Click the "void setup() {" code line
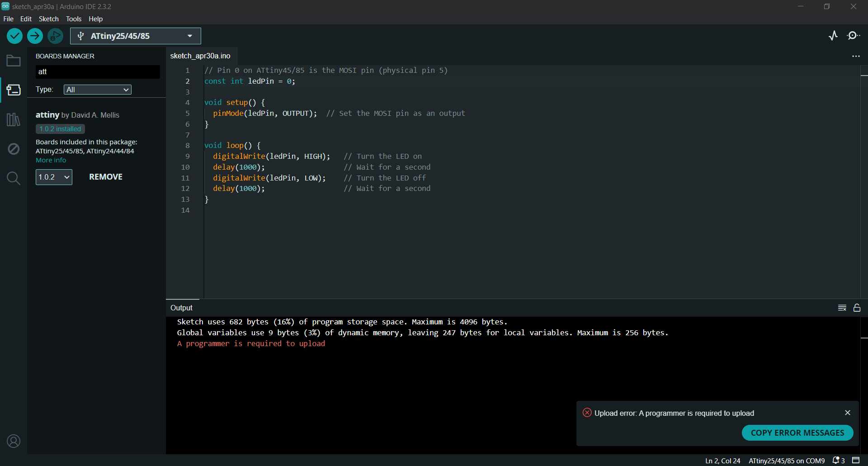The image size is (868, 466). click(235, 102)
